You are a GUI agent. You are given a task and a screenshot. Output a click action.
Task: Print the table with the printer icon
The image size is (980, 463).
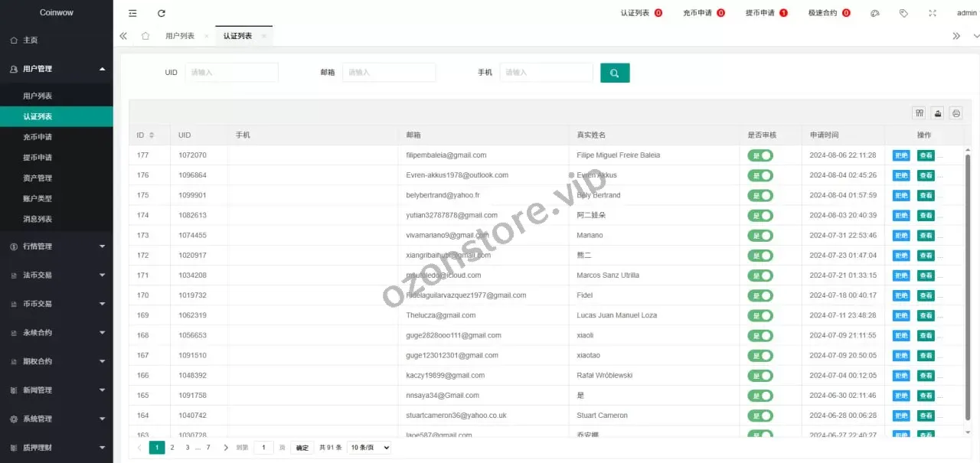coord(955,113)
